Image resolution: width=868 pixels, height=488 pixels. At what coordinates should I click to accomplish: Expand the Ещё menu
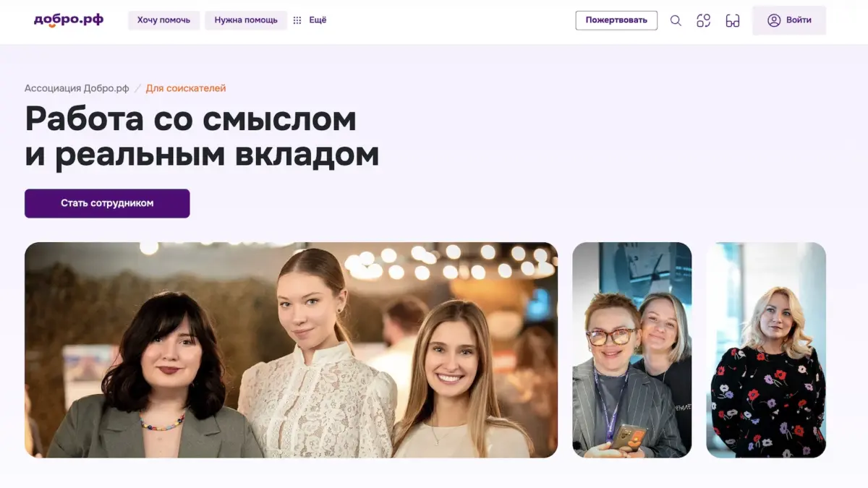[318, 20]
